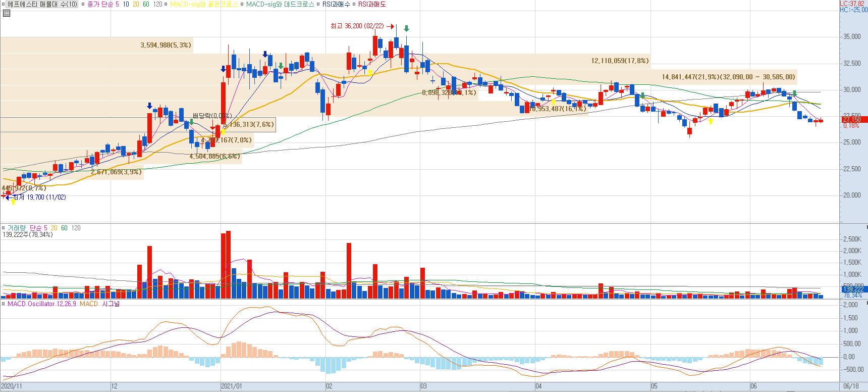Click the MACD-sig와 데드크로스 legend label
The width and height of the screenshot is (868, 392).
coord(280,4)
